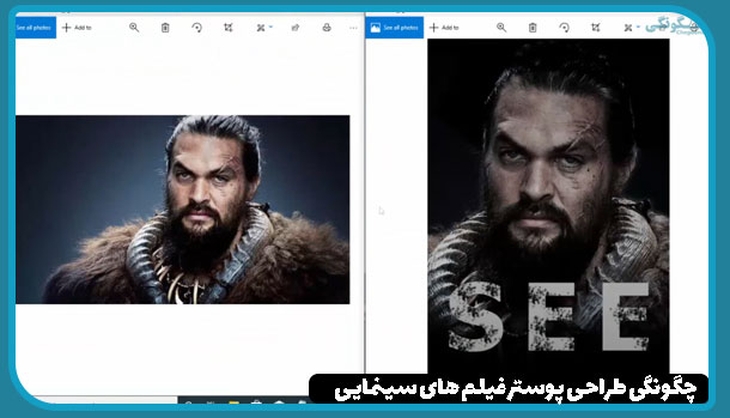
Task: Print the photo from left window
Action: pos(327,28)
